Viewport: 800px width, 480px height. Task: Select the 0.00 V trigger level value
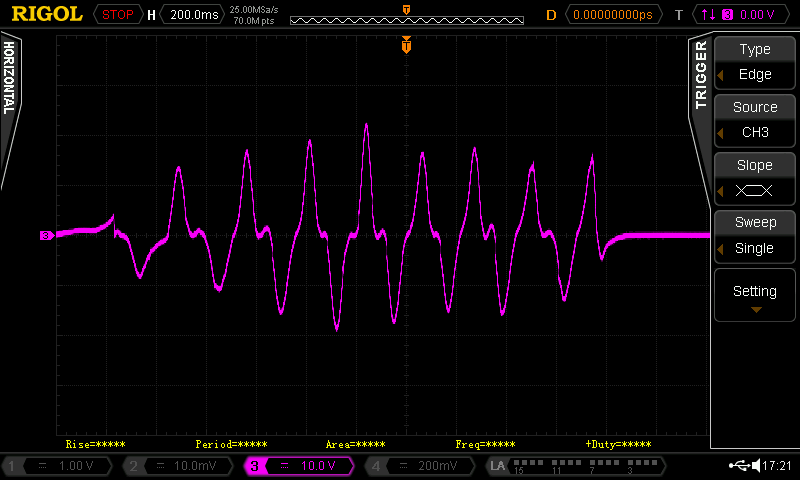(757, 15)
